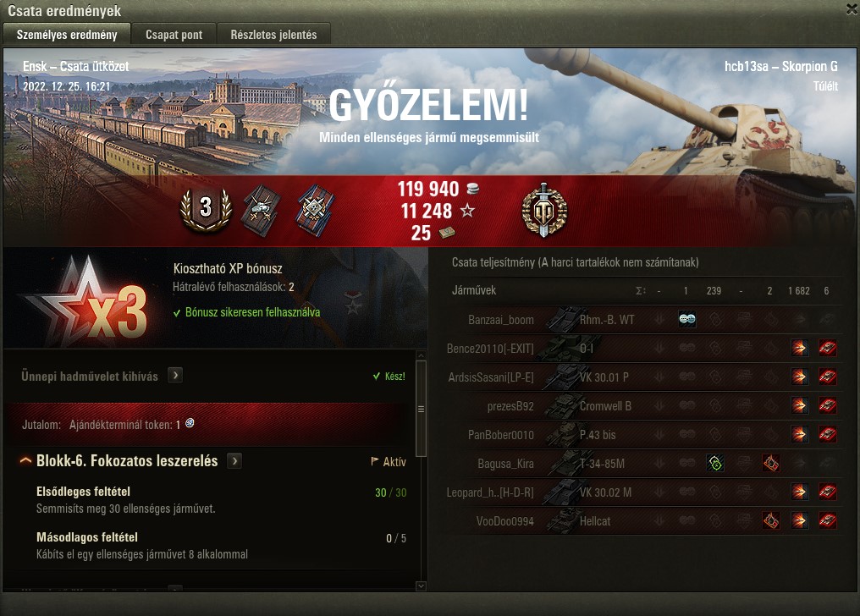Image resolution: width=860 pixels, height=616 pixels.
Task: Click the Mastery badge emblem with sword
Action: point(544,211)
